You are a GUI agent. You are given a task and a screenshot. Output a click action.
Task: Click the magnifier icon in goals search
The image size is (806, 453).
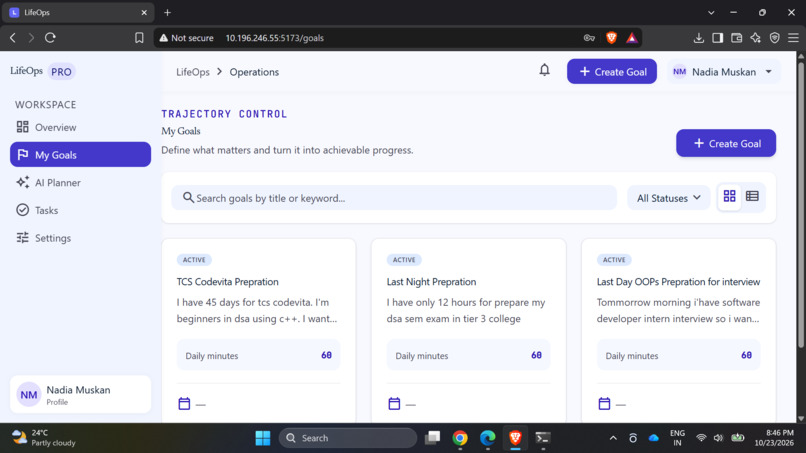click(188, 197)
